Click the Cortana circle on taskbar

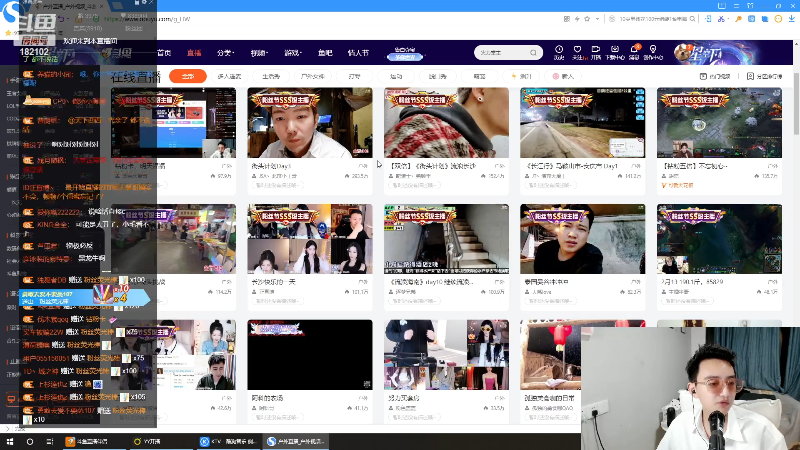pos(30,441)
